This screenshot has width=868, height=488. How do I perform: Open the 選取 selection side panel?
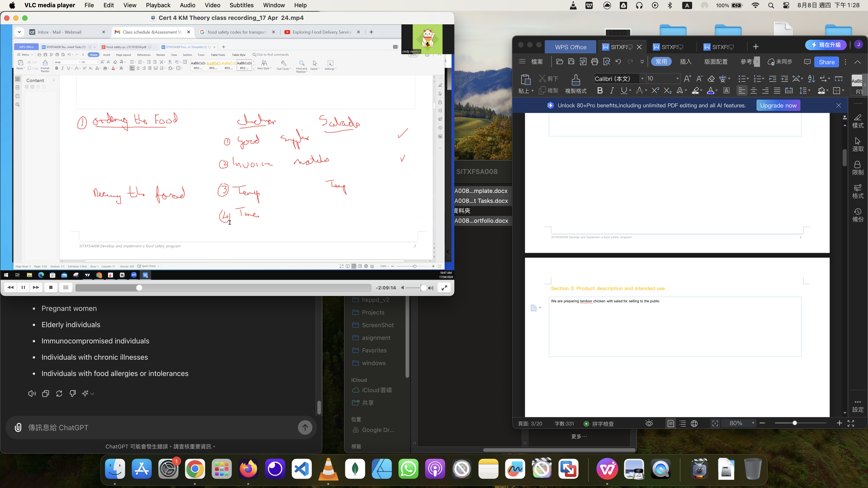858,145
